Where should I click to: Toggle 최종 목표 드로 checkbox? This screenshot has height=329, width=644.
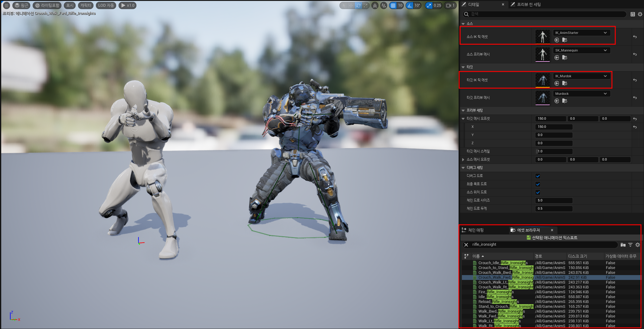pyautogui.click(x=538, y=184)
